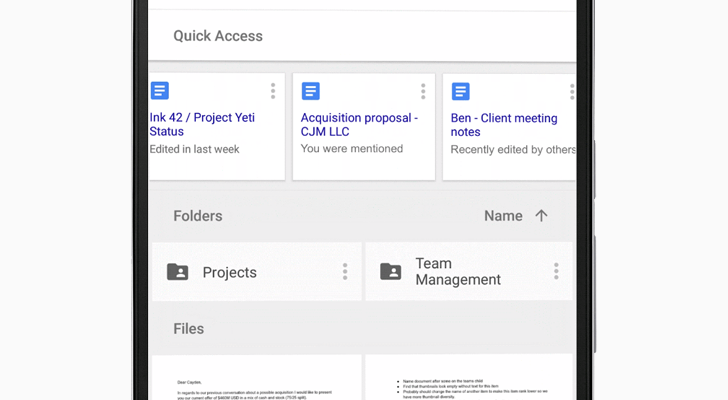The image size is (728, 400).
Task: Click the Team Management shared folder icon
Action: tap(391, 272)
